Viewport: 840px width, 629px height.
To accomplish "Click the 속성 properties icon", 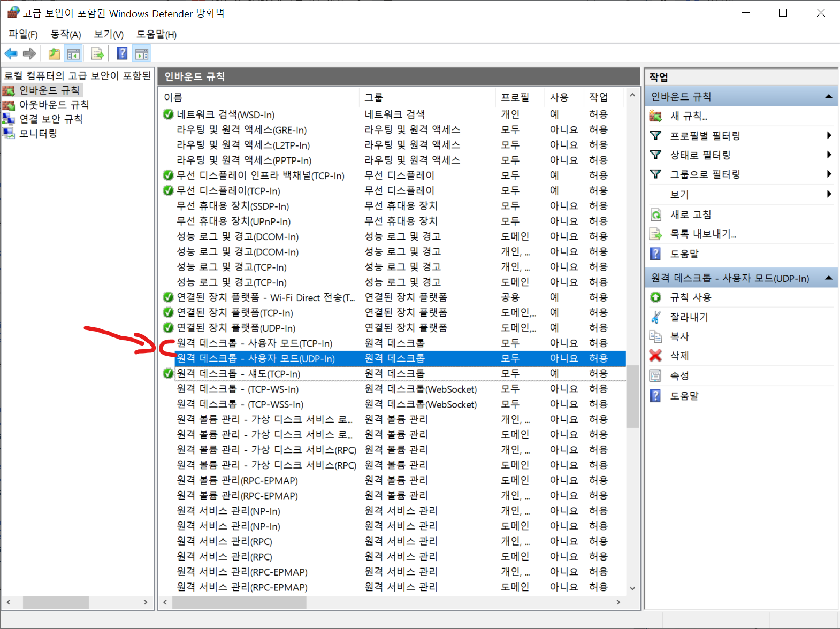I will click(x=655, y=375).
